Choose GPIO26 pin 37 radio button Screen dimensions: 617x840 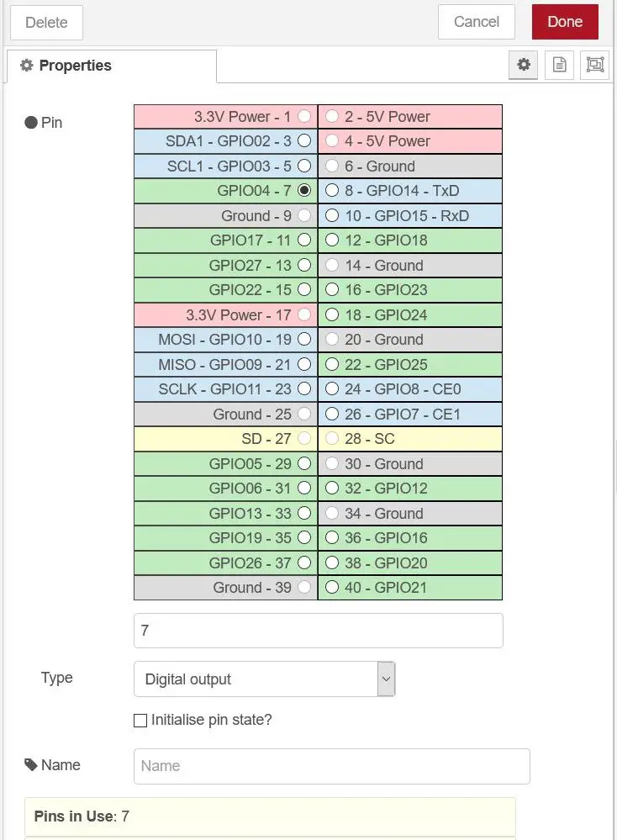304,563
